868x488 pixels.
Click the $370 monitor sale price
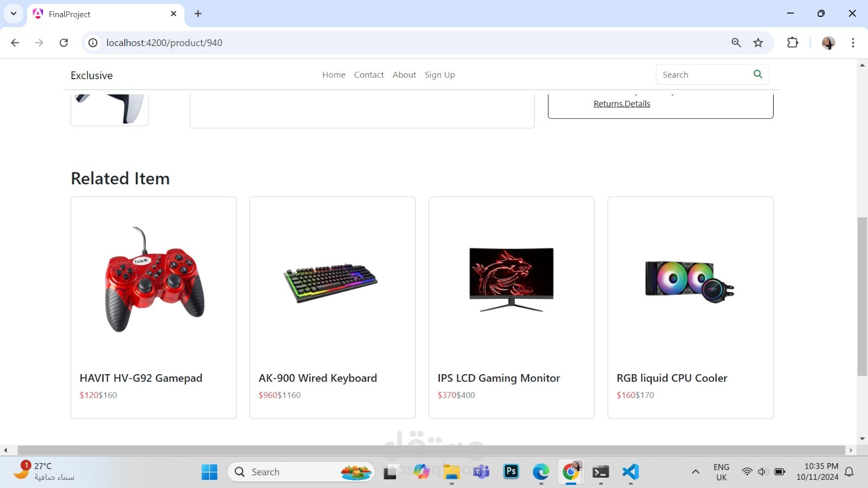[x=447, y=395]
